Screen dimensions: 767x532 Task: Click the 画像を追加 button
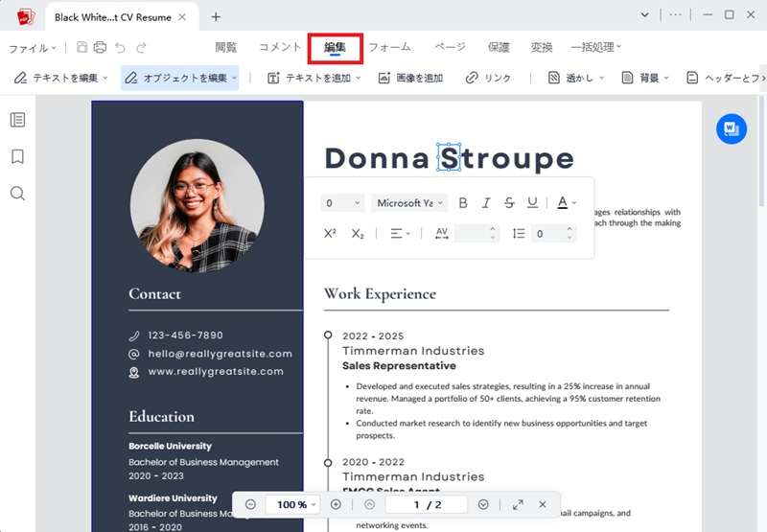[411, 78]
